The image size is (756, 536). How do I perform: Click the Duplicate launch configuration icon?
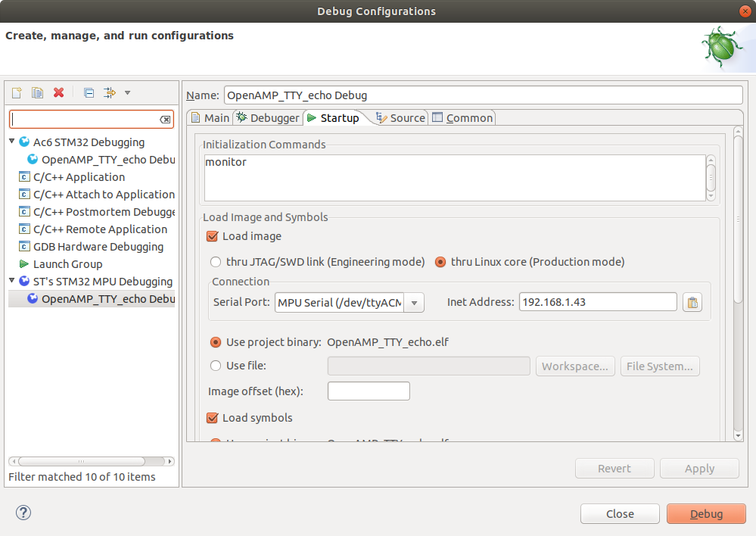pos(37,92)
